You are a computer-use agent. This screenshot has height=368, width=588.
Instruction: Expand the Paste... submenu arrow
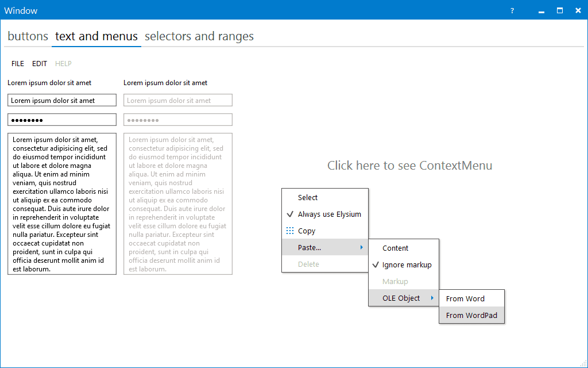coord(361,247)
